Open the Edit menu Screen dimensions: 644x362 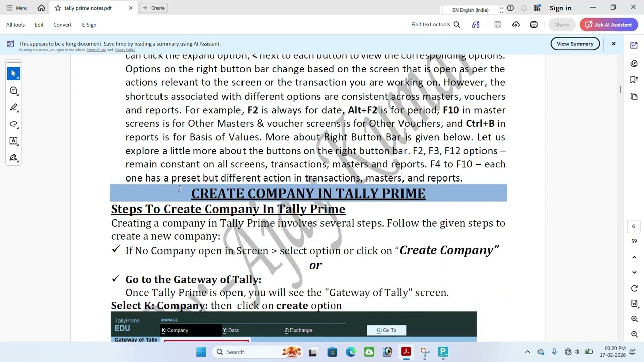[39, 25]
